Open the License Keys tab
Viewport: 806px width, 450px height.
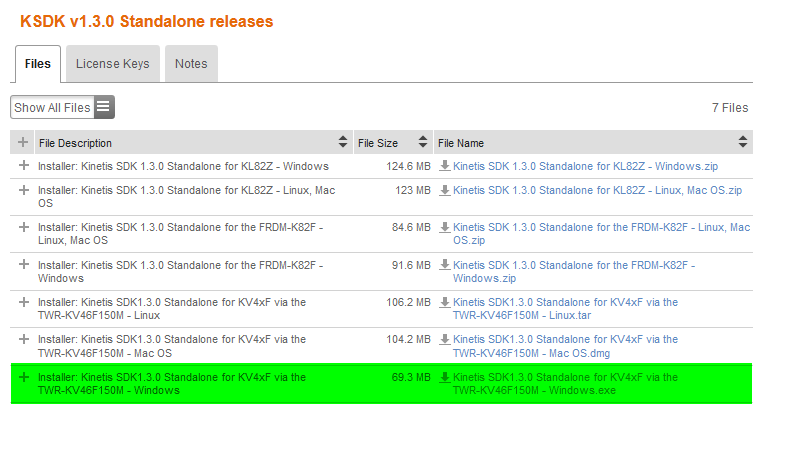point(113,64)
